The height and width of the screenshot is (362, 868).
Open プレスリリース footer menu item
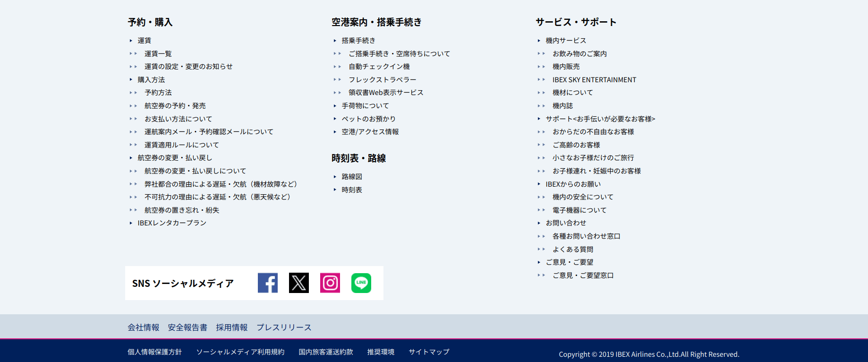coord(284,328)
